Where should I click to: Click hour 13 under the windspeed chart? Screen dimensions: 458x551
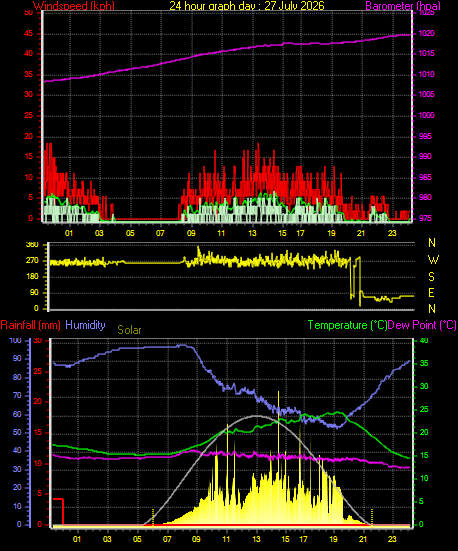(x=252, y=233)
